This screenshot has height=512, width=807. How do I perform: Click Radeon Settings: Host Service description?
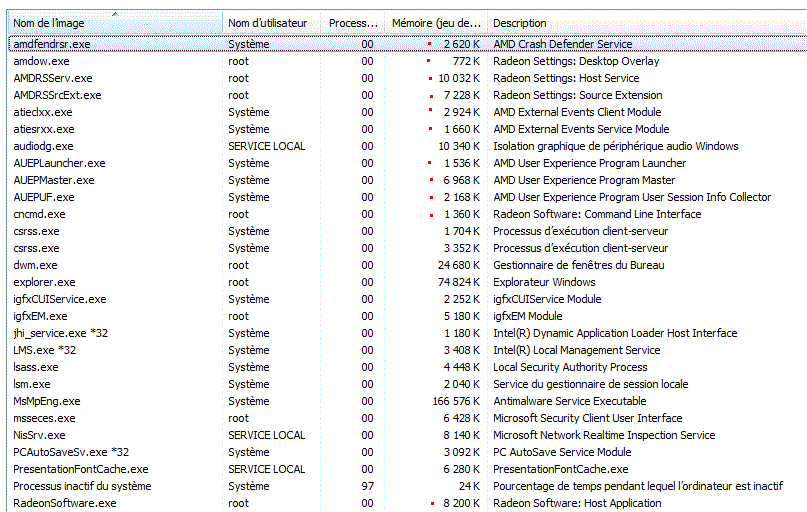tap(566, 78)
